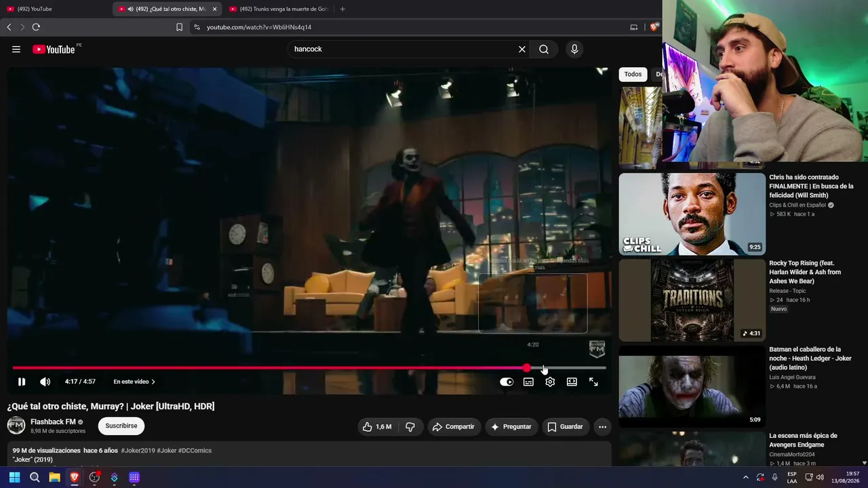Open 'Chris ha sido contratado FINALMENTE' video title
Image resolution: width=868 pixels, height=488 pixels.
click(811, 186)
